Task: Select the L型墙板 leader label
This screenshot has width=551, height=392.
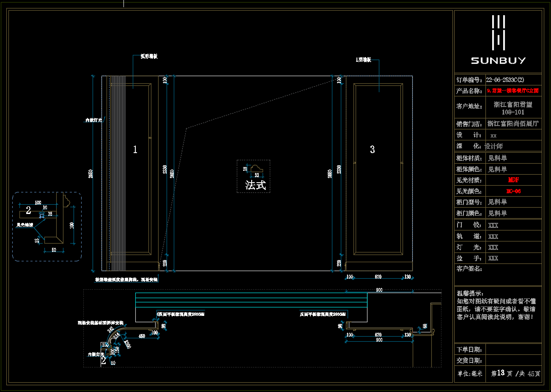Action: (363, 60)
